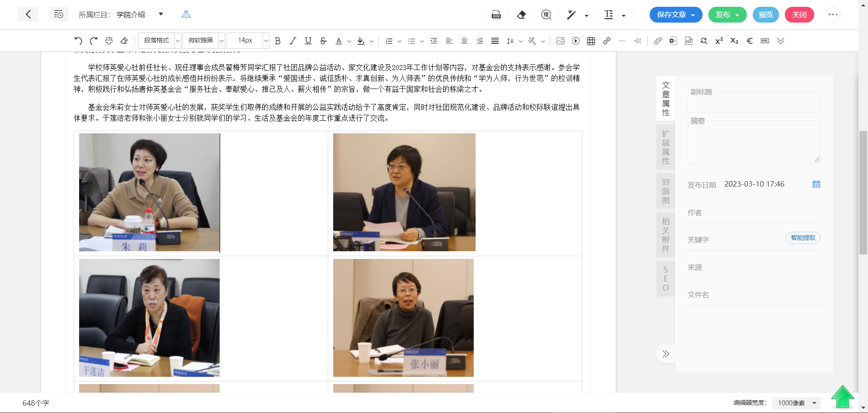The image size is (868, 413).
Task: Open the font color picker arrow
Action: (349, 41)
